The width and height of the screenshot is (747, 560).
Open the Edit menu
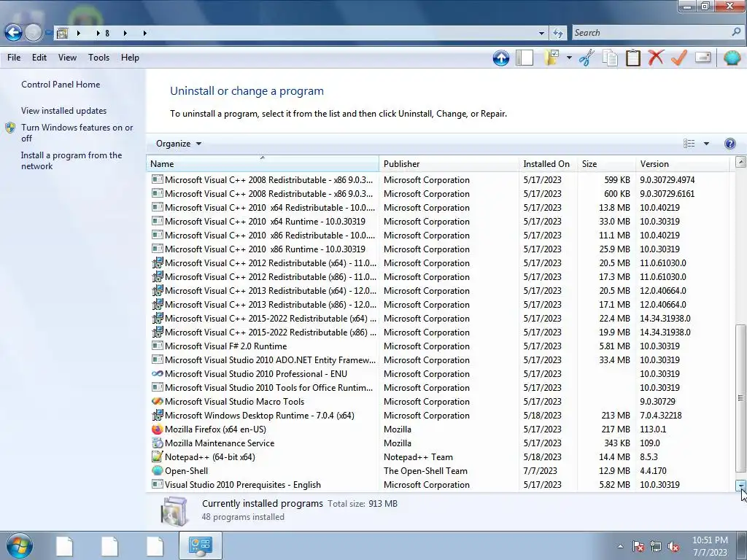point(39,58)
